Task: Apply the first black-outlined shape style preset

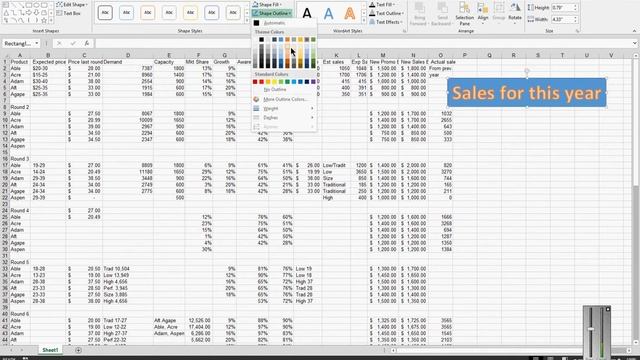Action: (105, 13)
